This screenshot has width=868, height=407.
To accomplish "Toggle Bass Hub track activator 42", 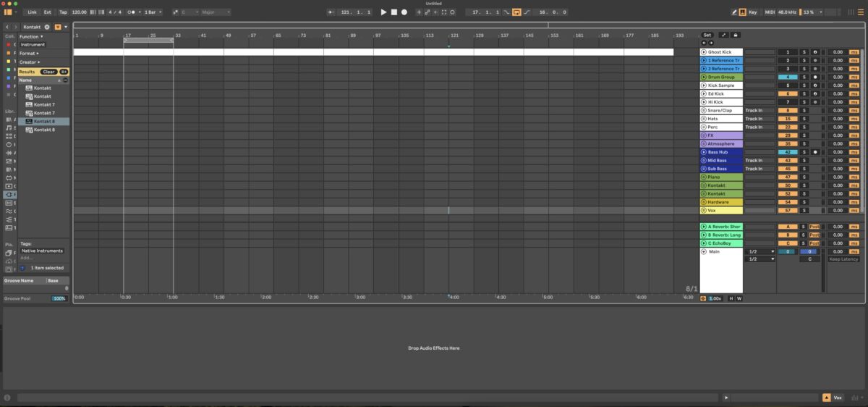I will point(787,152).
